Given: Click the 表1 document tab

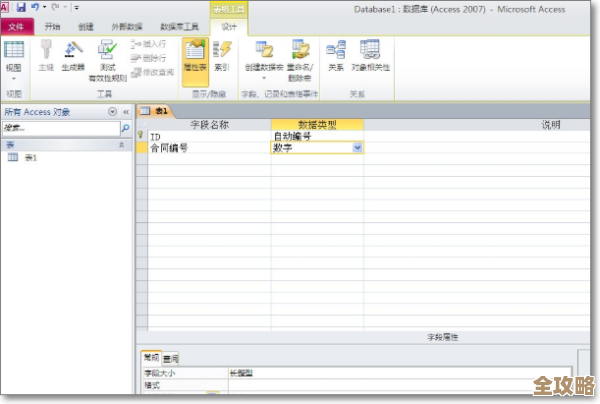Looking at the screenshot, I should coord(155,111).
